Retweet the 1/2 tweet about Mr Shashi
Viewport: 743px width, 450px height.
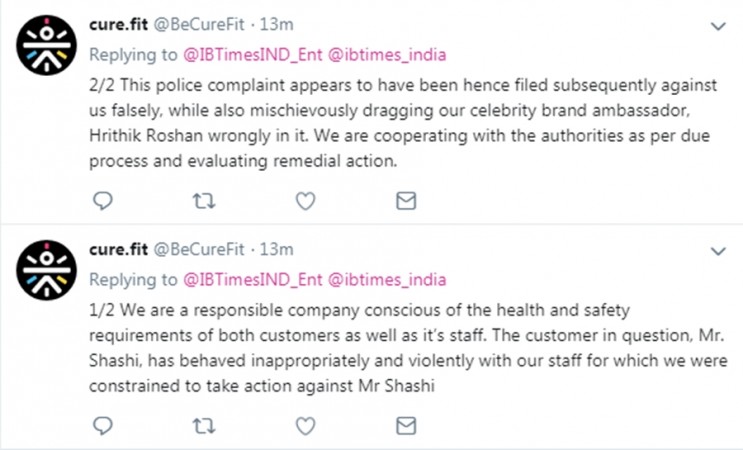pos(204,426)
